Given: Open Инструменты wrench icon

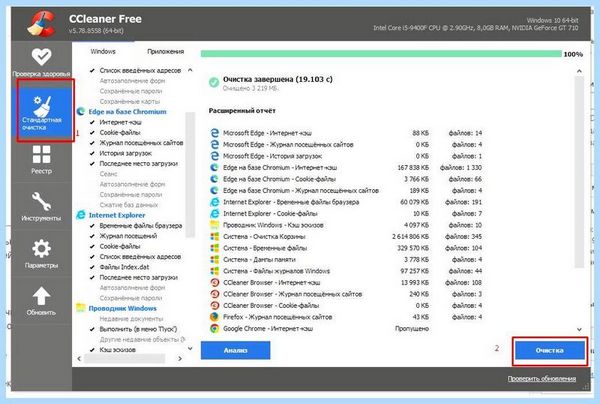Looking at the screenshot, I should [x=41, y=201].
